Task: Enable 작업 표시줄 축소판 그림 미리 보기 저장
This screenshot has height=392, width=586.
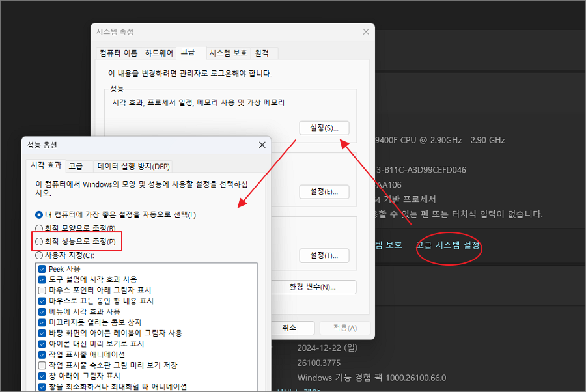Action: (x=42, y=365)
